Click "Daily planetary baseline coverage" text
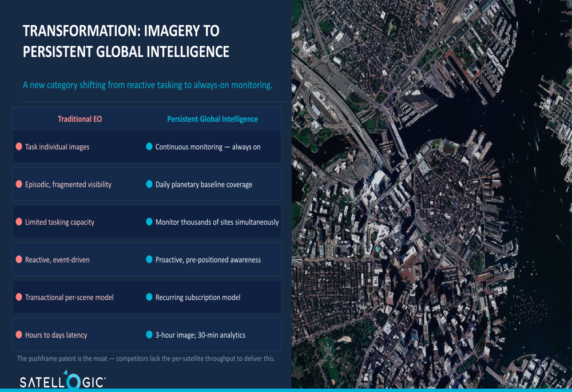Screen dimensions: 572x392 tap(204, 184)
